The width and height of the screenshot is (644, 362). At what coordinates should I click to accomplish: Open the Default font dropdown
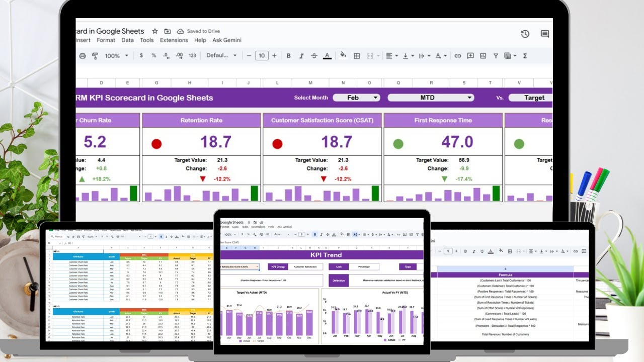click(221, 55)
